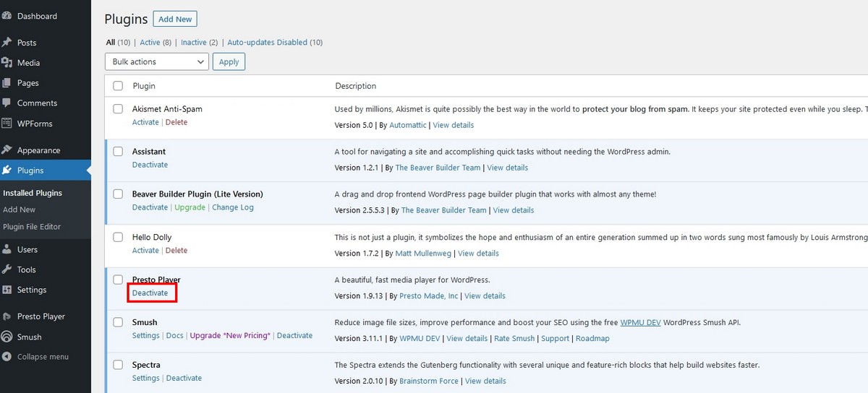Click the WPMU DEV link in Smush description

pyautogui.click(x=642, y=322)
